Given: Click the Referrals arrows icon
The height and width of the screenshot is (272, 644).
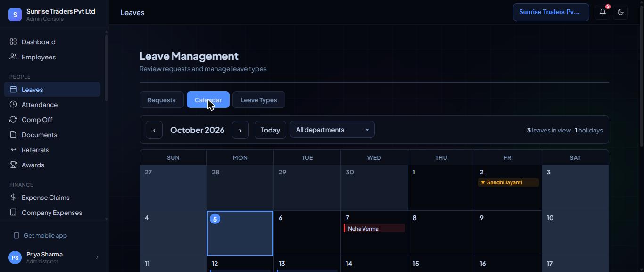Looking at the screenshot, I should (13, 150).
